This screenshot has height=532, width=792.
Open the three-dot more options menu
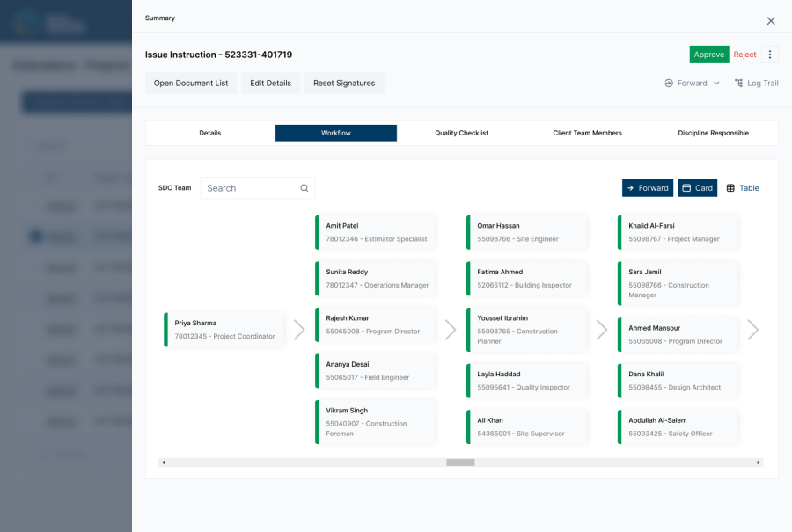coord(770,55)
